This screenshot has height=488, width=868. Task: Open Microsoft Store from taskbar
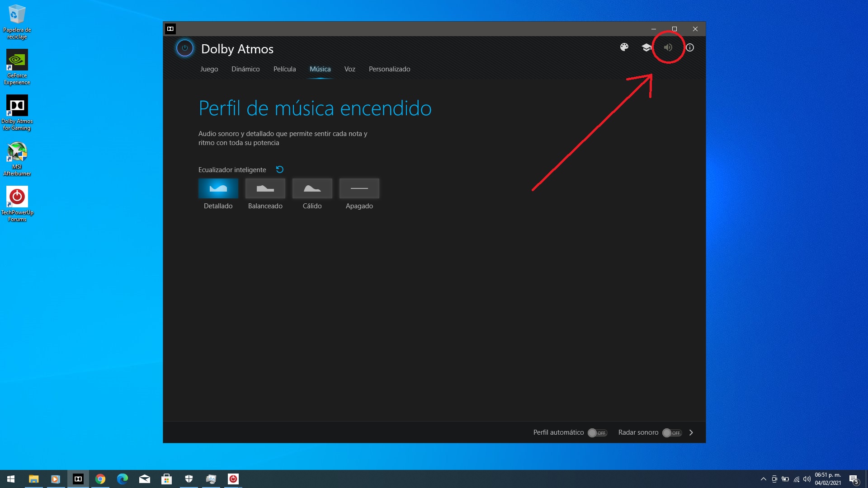click(x=167, y=479)
